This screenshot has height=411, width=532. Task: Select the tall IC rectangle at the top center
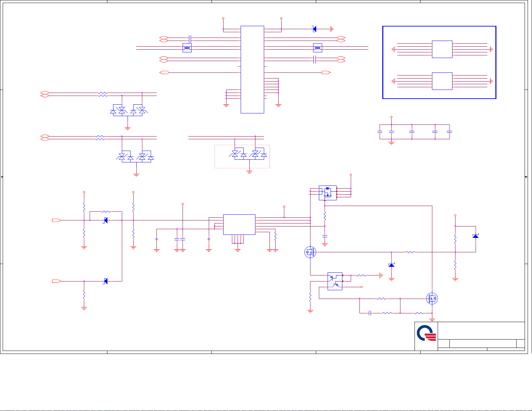coord(252,69)
